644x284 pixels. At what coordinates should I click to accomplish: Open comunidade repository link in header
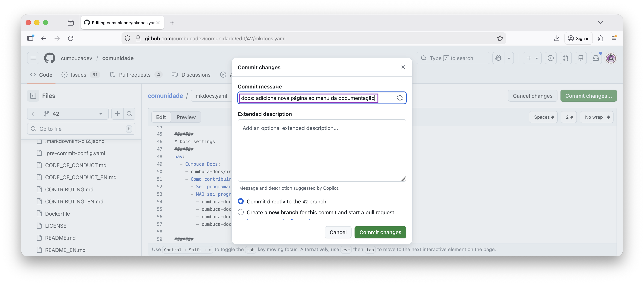[x=118, y=58]
